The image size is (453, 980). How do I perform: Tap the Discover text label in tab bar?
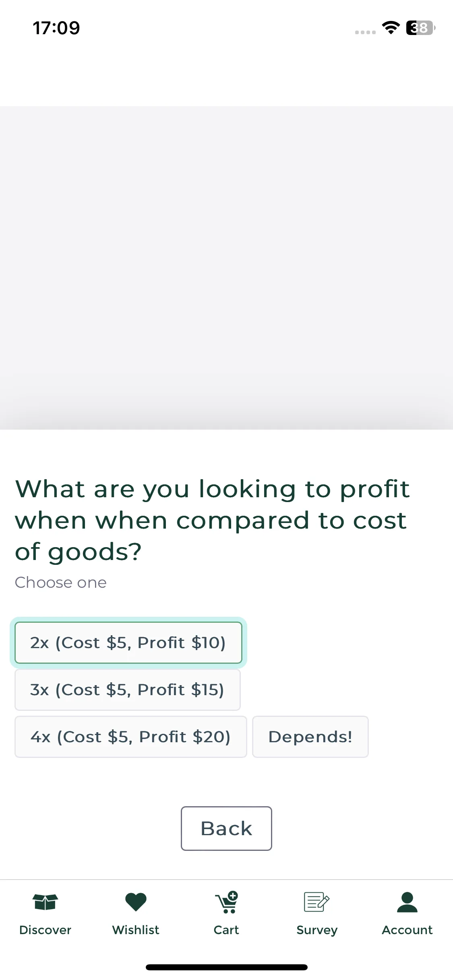coord(45,930)
